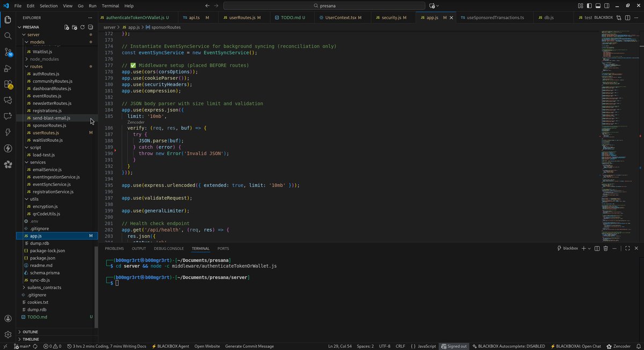The image size is (644, 350).
Task: Refresh the explorer file tree
Action: pyautogui.click(x=83, y=27)
